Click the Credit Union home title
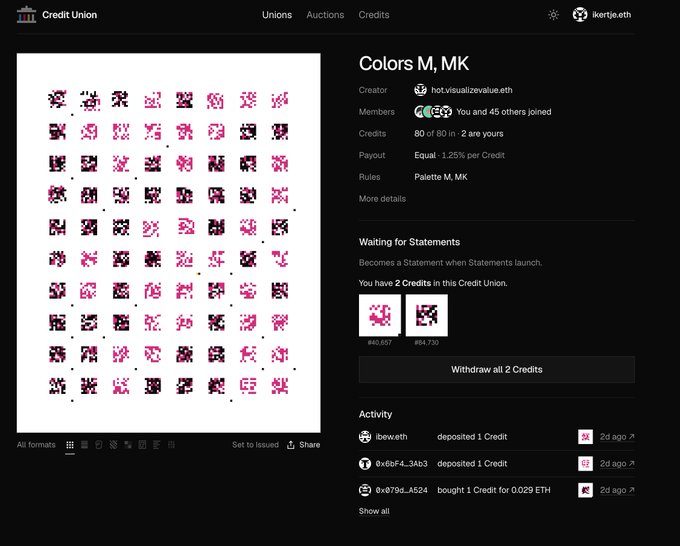The height and width of the screenshot is (546, 680). (x=69, y=15)
